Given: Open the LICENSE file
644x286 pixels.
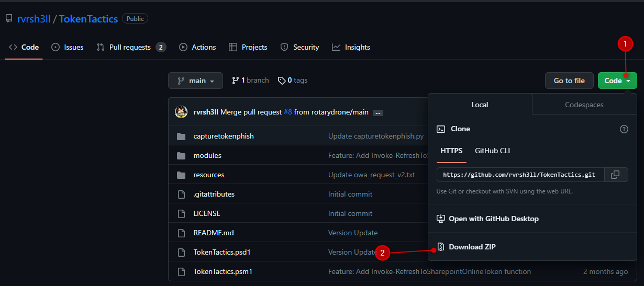Looking at the screenshot, I should [207, 213].
